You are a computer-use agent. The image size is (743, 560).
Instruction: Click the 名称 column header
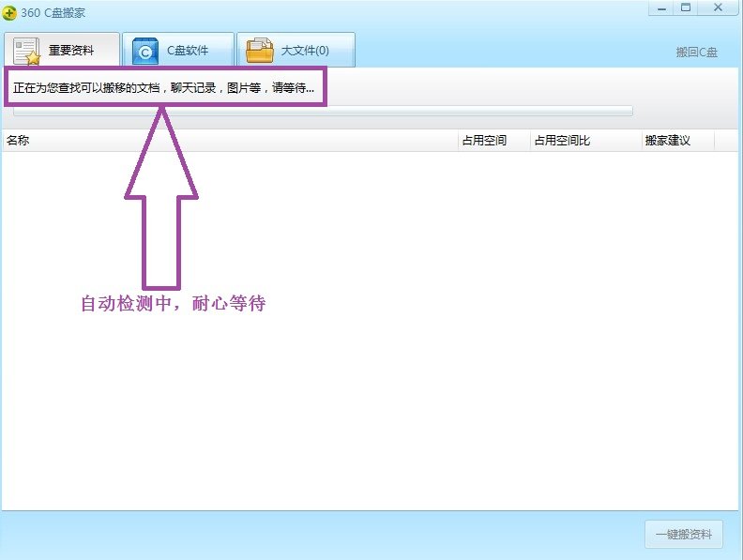click(x=230, y=141)
